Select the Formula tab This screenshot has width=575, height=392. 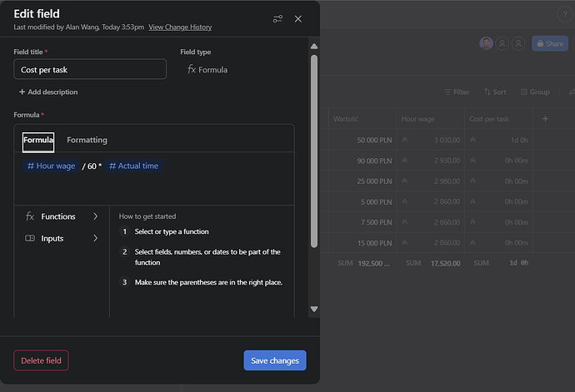click(x=38, y=140)
